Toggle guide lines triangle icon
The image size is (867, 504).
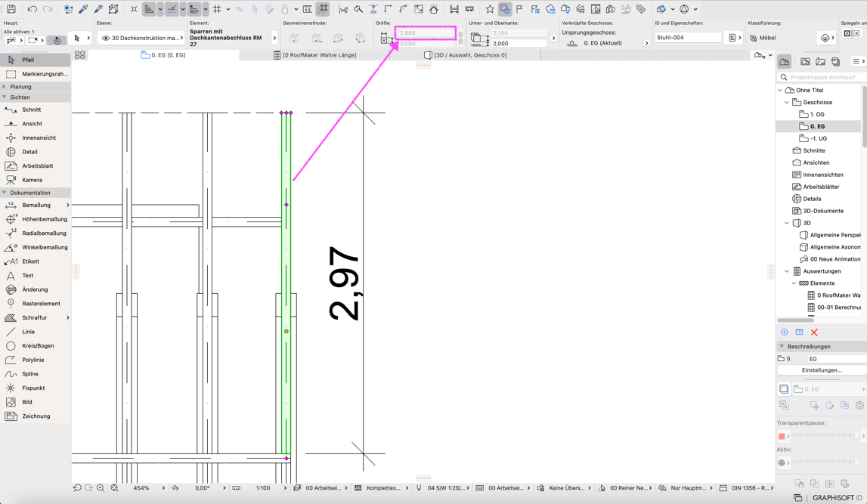(x=150, y=9)
